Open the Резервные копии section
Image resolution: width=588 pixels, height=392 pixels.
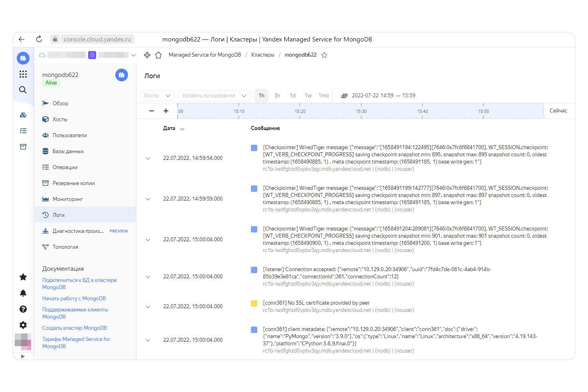click(85, 183)
